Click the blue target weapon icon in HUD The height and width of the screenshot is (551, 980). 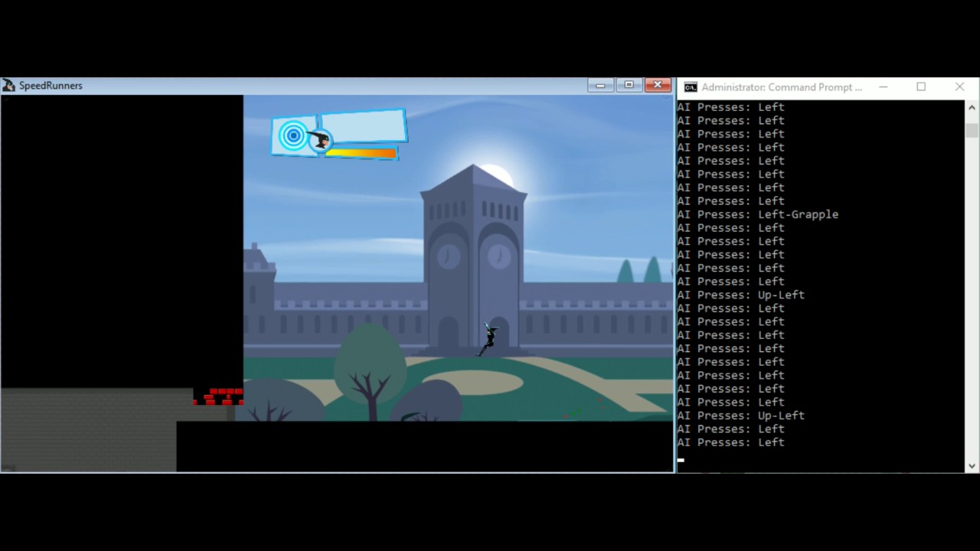[292, 136]
